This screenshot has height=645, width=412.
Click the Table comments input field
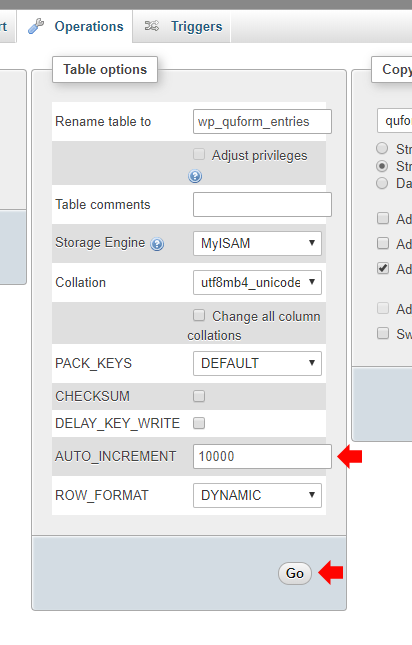pyautogui.click(x=262, y=204)
